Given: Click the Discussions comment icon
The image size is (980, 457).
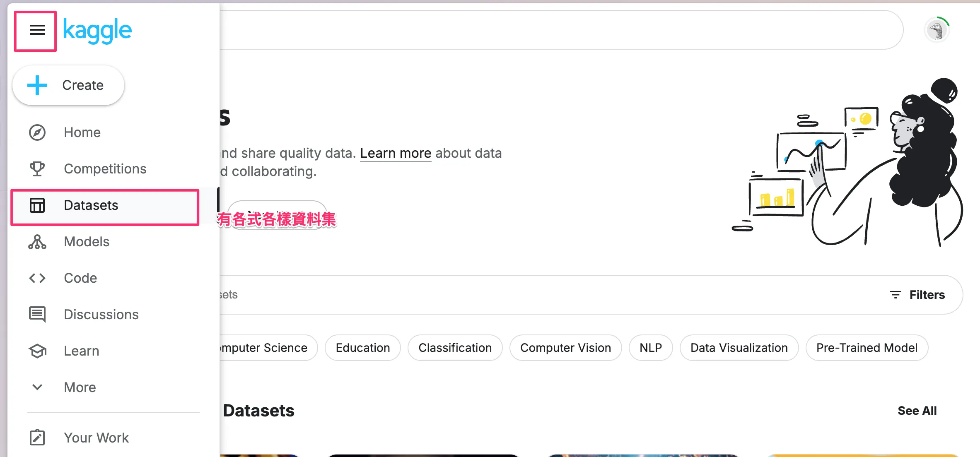Looking at the screenshot, I should (37, 315).
